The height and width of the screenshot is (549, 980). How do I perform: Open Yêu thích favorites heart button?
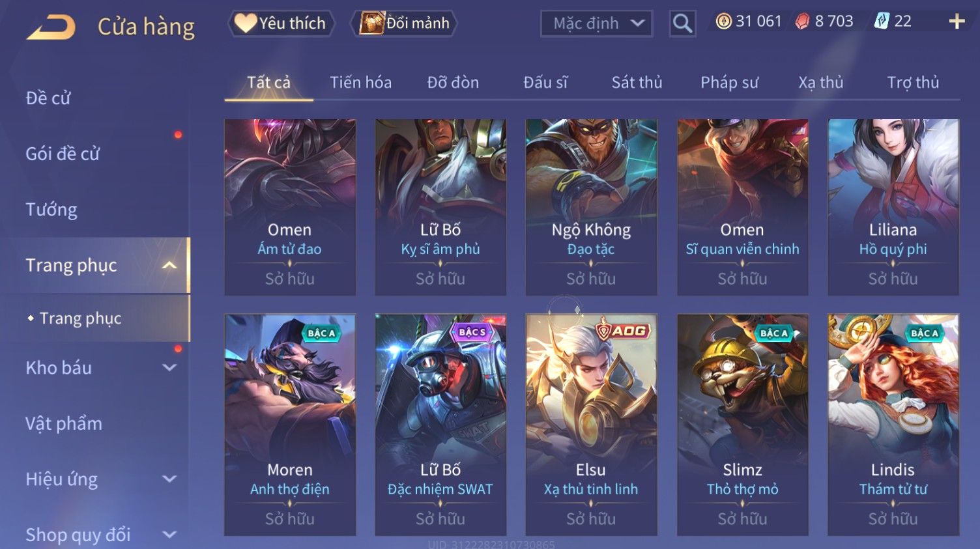pyautogui.click(x=281, y=23)
